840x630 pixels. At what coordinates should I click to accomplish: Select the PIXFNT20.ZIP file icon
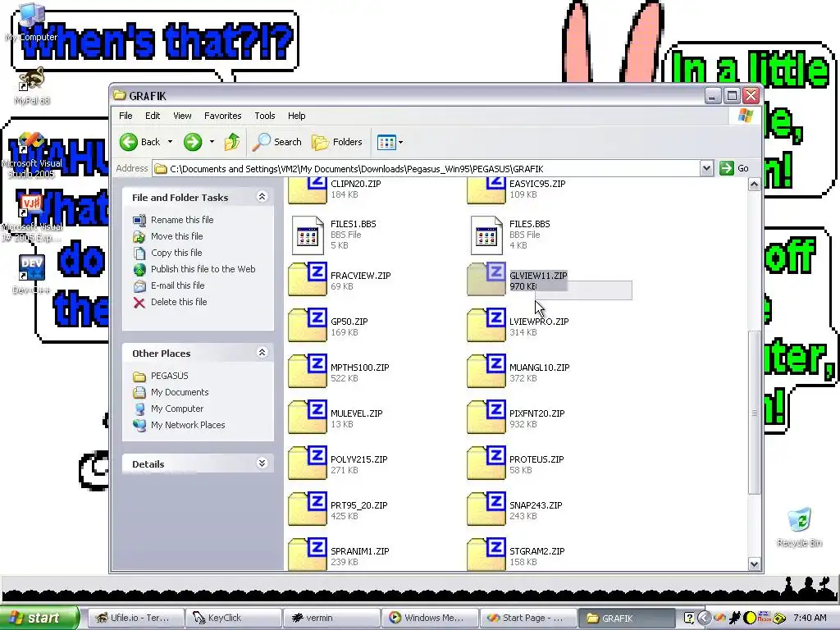(486, 417)
